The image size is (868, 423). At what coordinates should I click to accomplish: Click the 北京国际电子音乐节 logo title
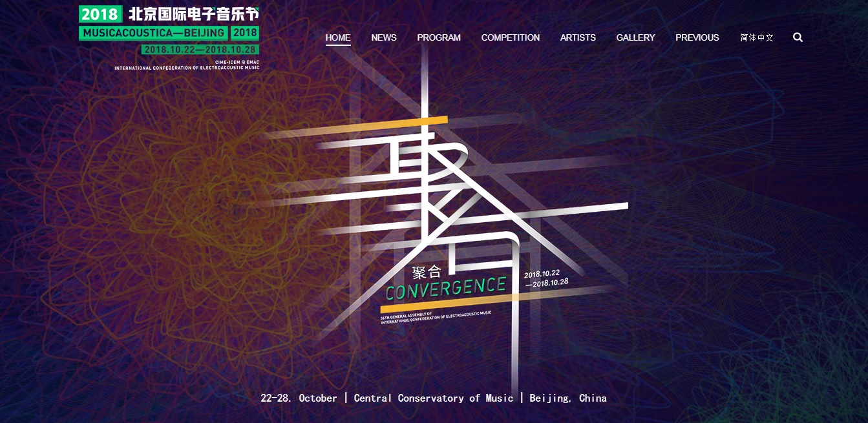pos(193,14)
